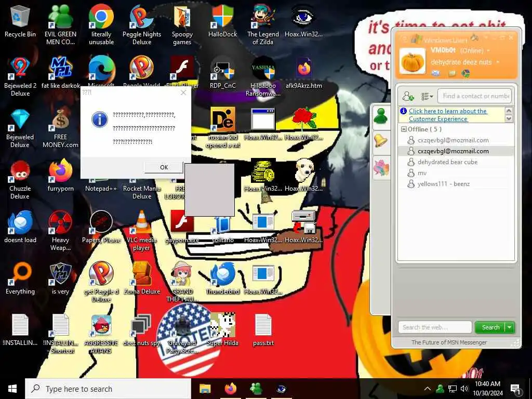
Task: Open the colorful butterfly side tab
Action: click(x=381, y=168)
